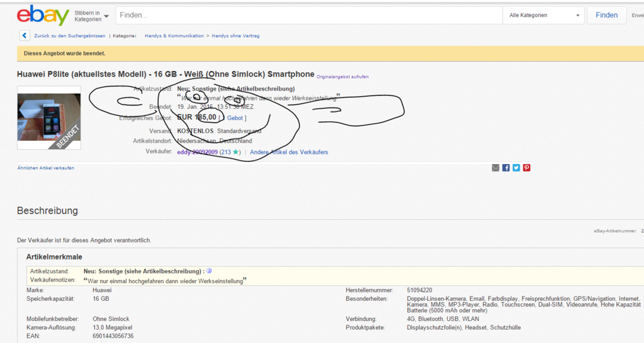Open Handys & Kommunikation category link
The height and width of the screenshot is (343, 644).
pos(174,36)
